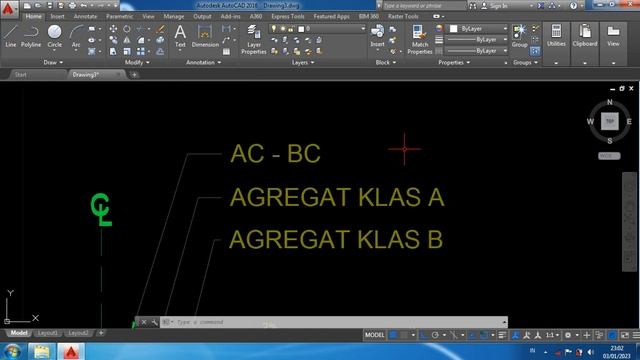Click the Sign In button
The height and width of the screenshot is (360, 640).
(494, 6)
